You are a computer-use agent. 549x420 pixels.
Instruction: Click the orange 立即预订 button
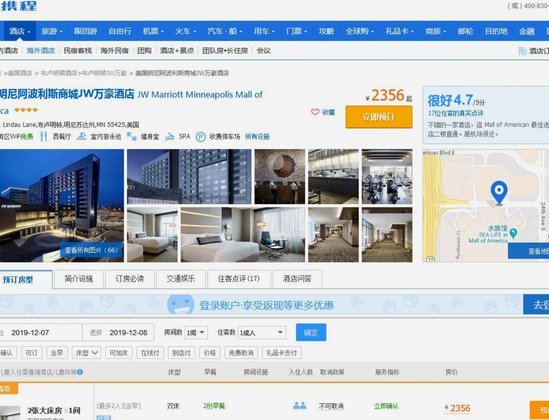point(379,117)
